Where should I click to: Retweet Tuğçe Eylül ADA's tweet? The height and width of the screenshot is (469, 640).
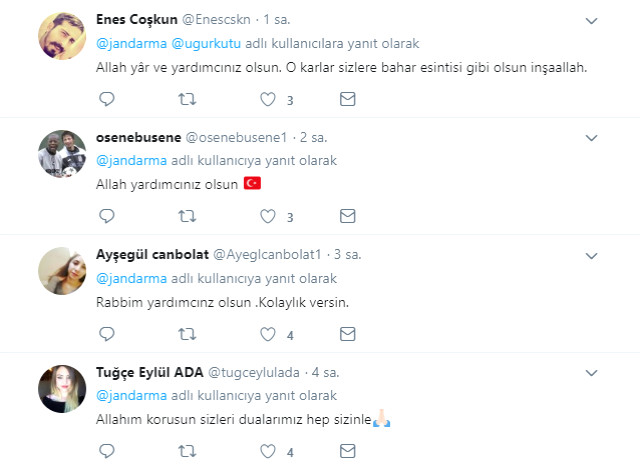186,452
